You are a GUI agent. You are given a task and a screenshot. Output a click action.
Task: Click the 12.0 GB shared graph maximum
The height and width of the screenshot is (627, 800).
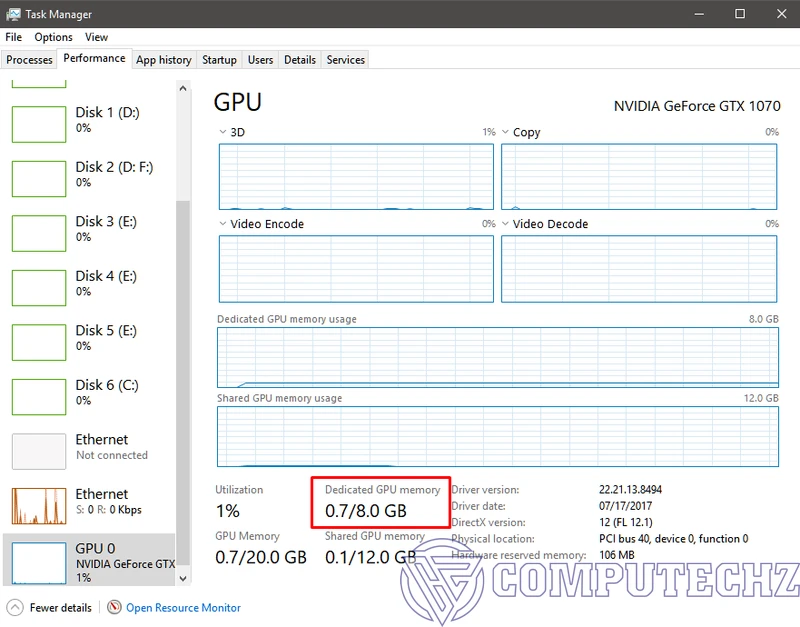(761, 398)
